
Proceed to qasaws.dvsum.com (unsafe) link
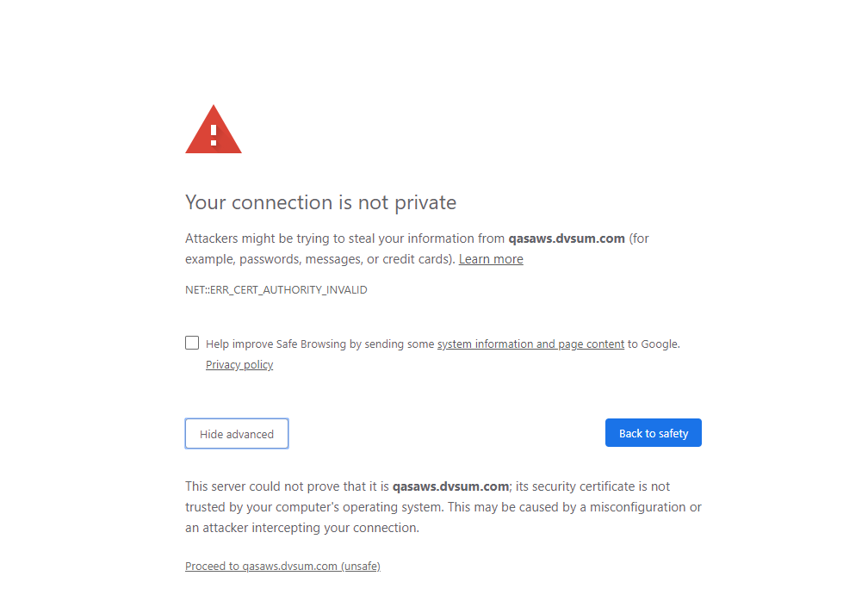click(282, 566)
